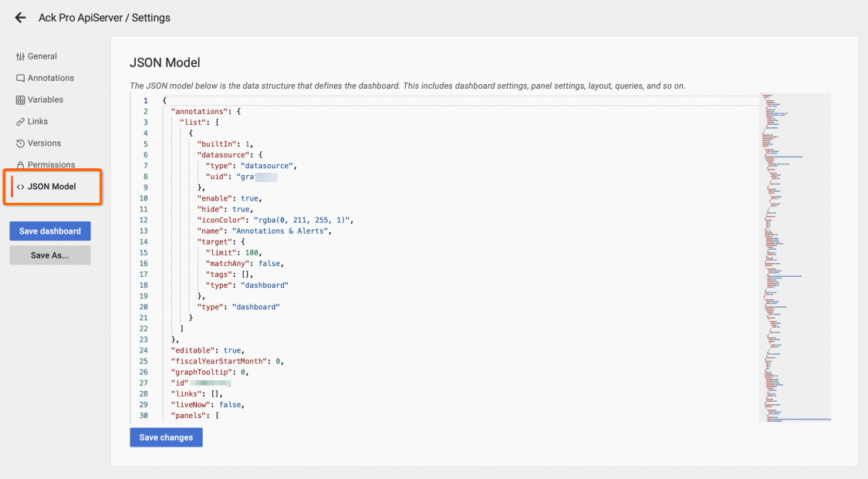Switch to the Versions tab label

point(44,143)
